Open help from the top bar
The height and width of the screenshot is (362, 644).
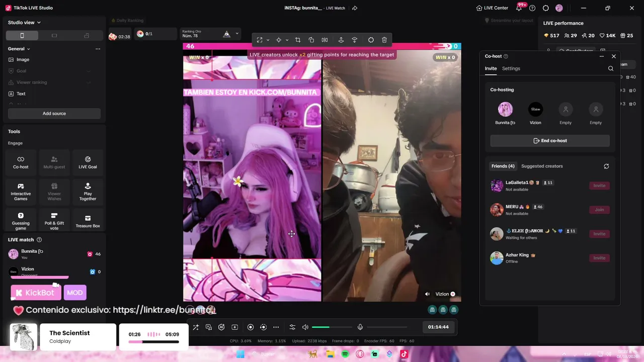pyautogui.click(x=532, y=8)
